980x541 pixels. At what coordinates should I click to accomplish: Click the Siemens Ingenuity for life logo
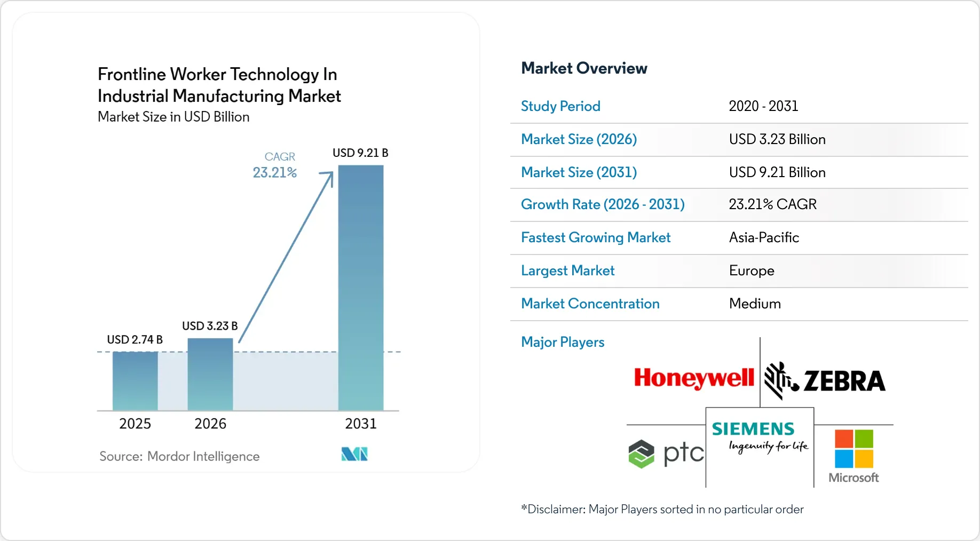pos(760,437)
